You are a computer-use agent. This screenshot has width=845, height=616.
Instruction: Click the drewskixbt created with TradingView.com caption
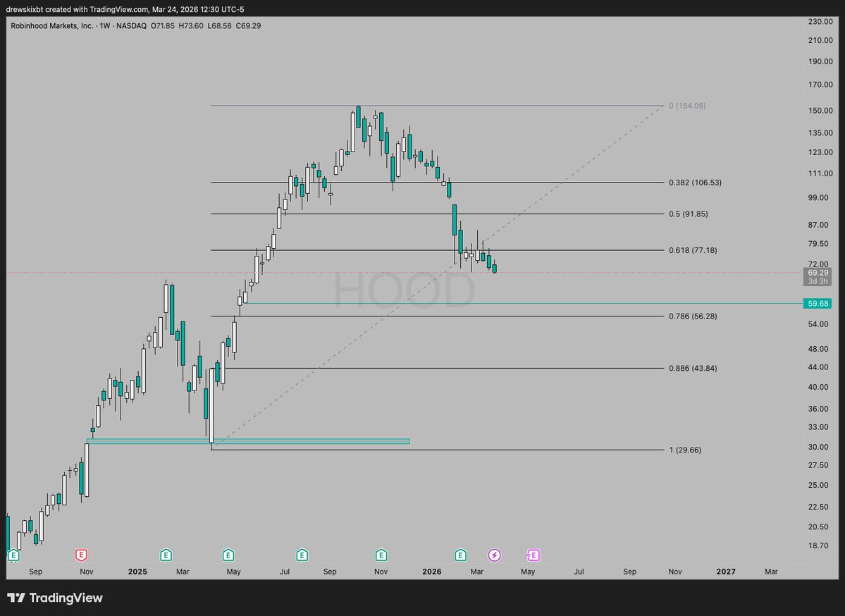pyautogui.click(x=125, y=9)
